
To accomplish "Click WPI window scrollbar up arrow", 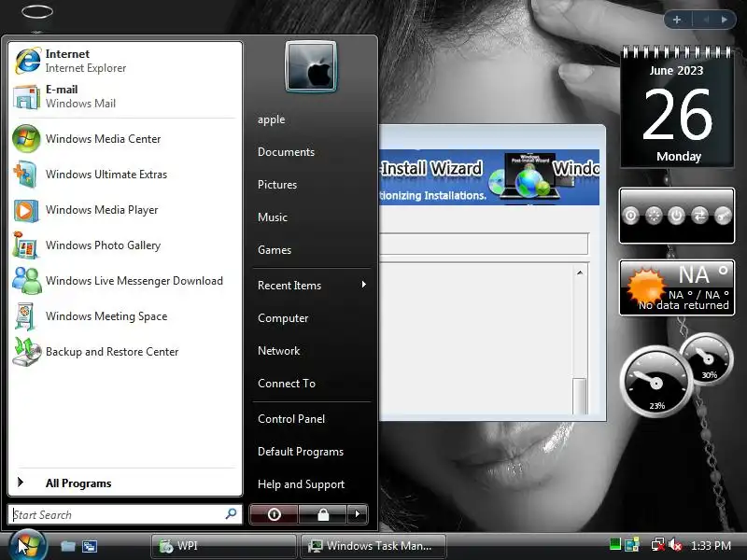I will tap(580, 273).
